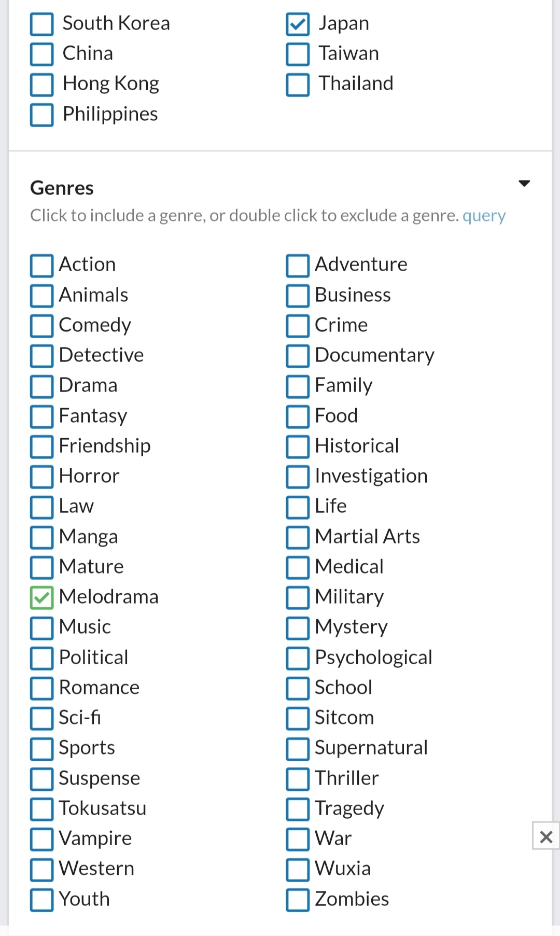
Task: Uncheck the Melodrama genre checkbox
Action: click(x=42, y=598)
